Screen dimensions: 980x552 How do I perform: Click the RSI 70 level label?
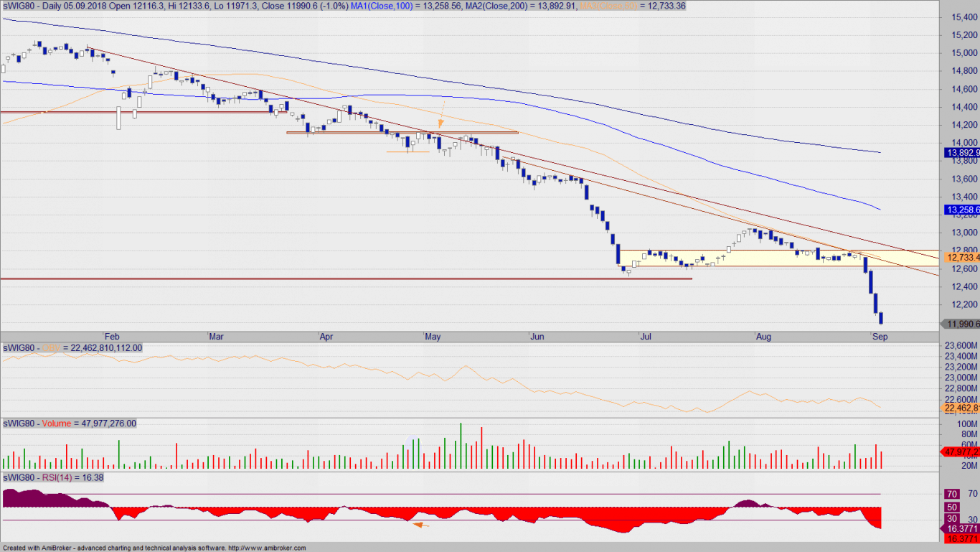point(953,494)
